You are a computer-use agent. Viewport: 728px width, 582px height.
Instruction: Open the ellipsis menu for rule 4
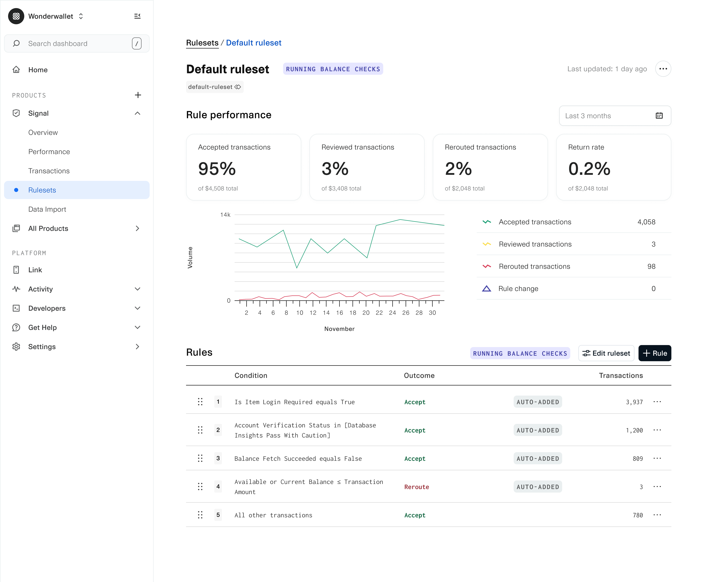pos(657,487)
